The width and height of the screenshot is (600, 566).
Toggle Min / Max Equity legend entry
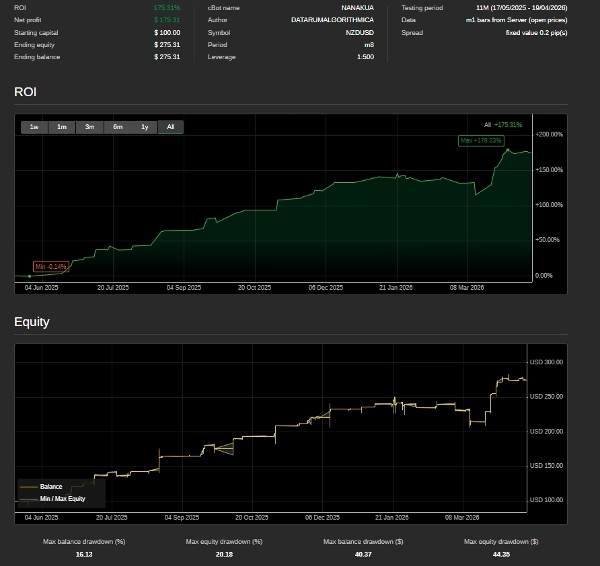[x=62, y=498]
